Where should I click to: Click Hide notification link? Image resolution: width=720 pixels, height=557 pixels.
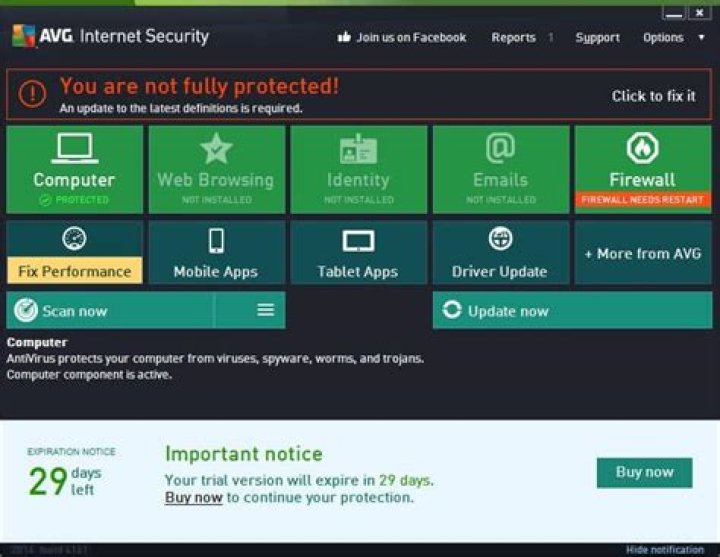click(664, 550)
